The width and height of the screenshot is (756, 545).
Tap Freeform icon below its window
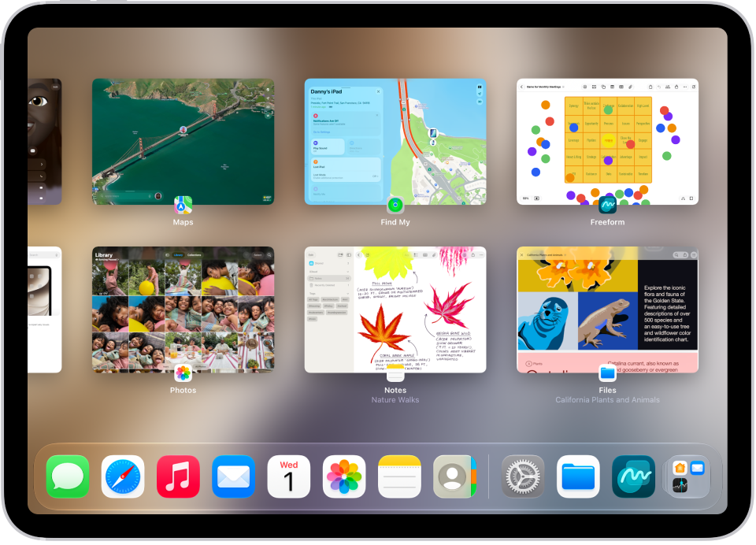pyautogui.click(x=607, y=206)
